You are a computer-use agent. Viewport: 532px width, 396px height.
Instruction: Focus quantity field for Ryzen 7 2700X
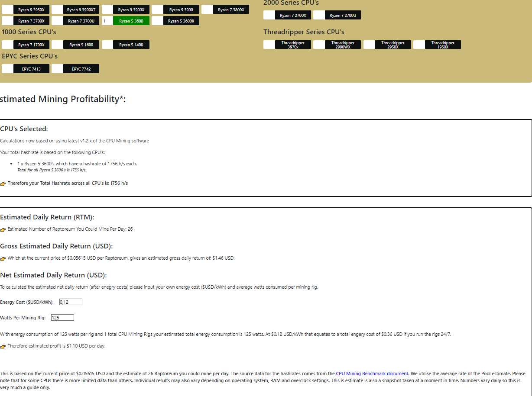[x=269, y=15]
